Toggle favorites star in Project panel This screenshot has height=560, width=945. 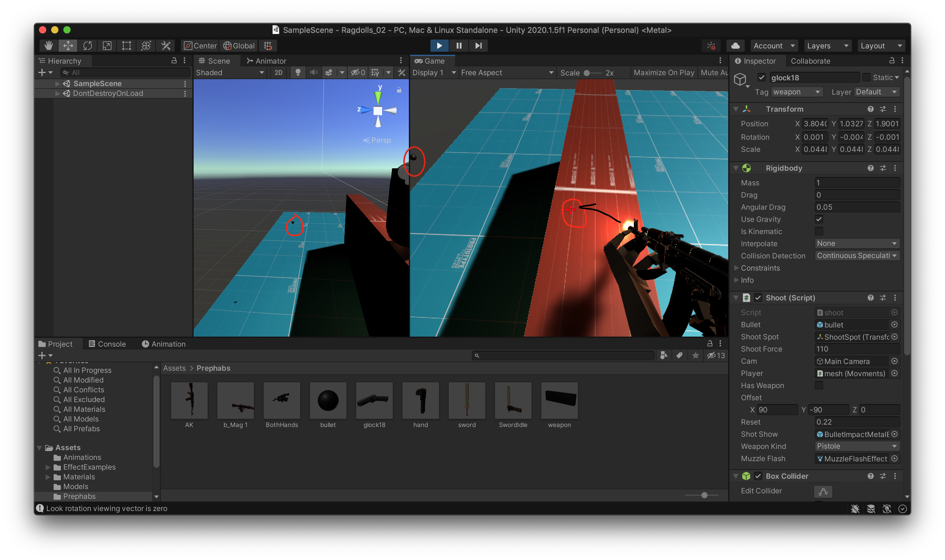coord(696,355)
